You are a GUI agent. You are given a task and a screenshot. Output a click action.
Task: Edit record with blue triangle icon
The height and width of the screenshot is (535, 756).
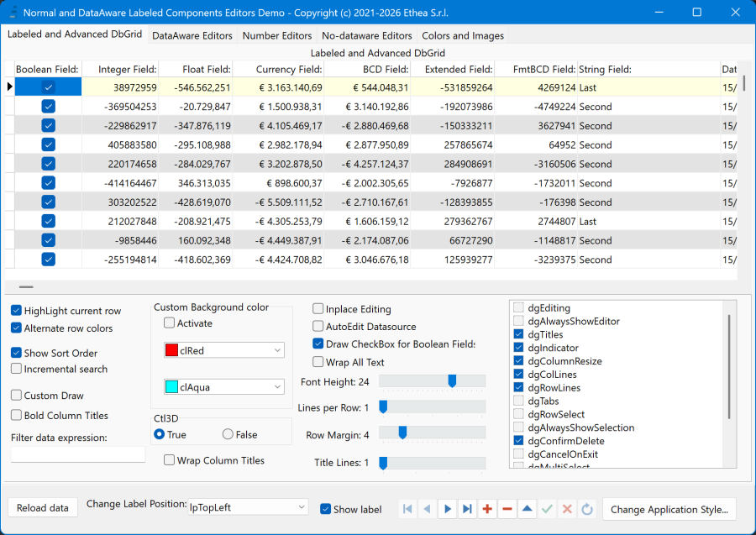[528, 509]
